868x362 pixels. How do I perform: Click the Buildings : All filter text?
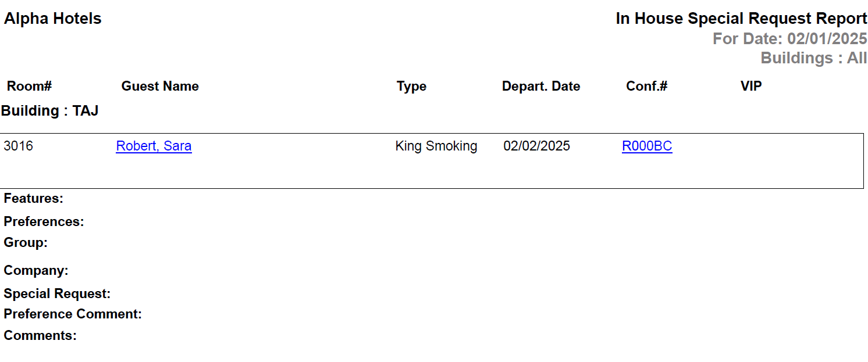813,58
